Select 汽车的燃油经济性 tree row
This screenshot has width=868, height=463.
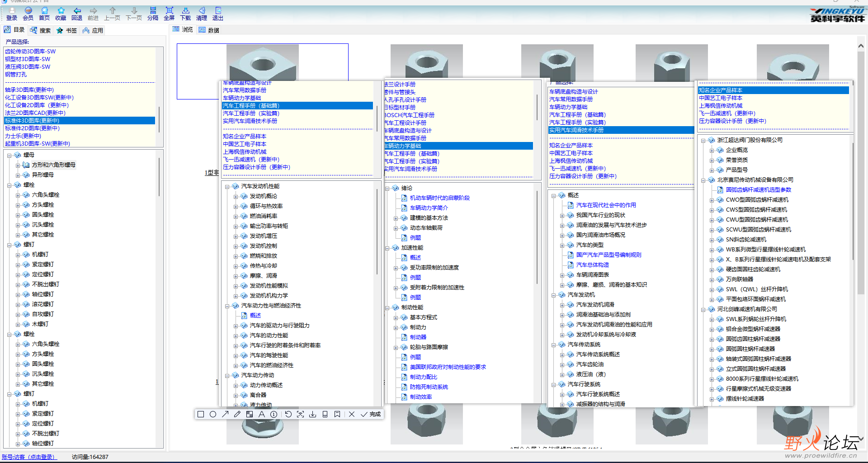[272, 365]
